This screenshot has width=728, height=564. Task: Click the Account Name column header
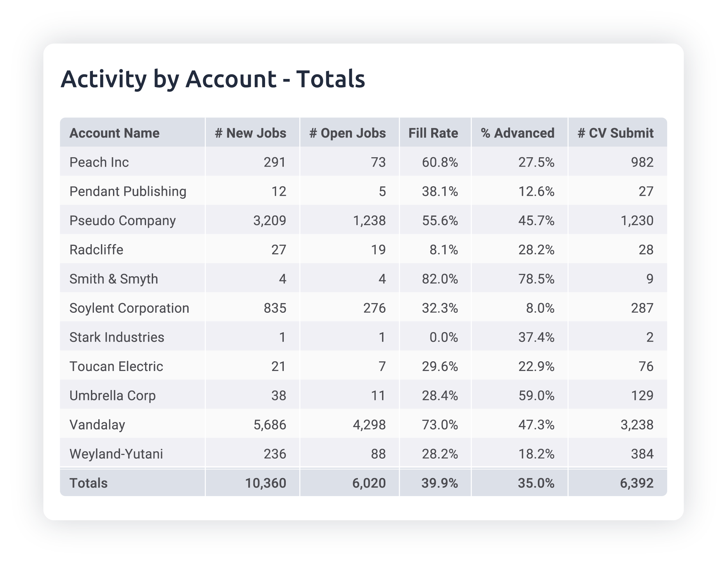[114, 133]
